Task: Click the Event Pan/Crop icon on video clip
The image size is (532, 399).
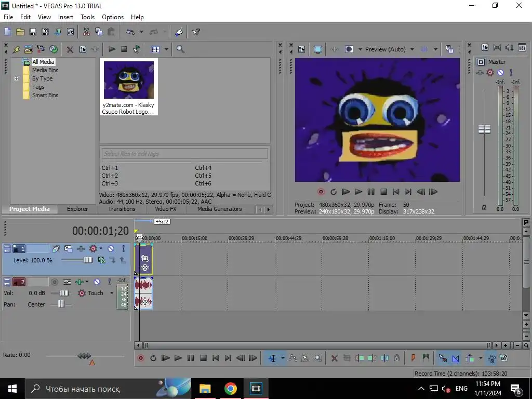Action: (x=144, y=259)
